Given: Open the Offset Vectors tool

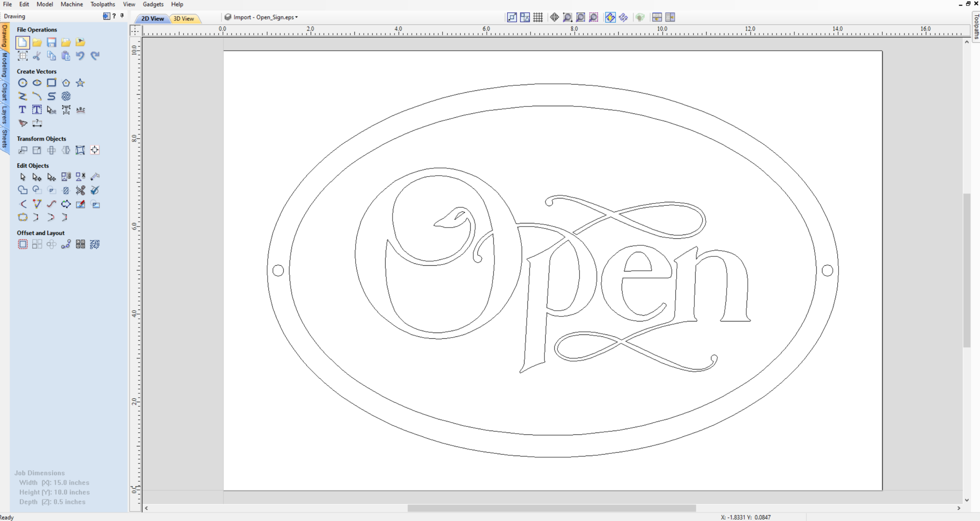Looking at the screenshot, I should [23, 244].
